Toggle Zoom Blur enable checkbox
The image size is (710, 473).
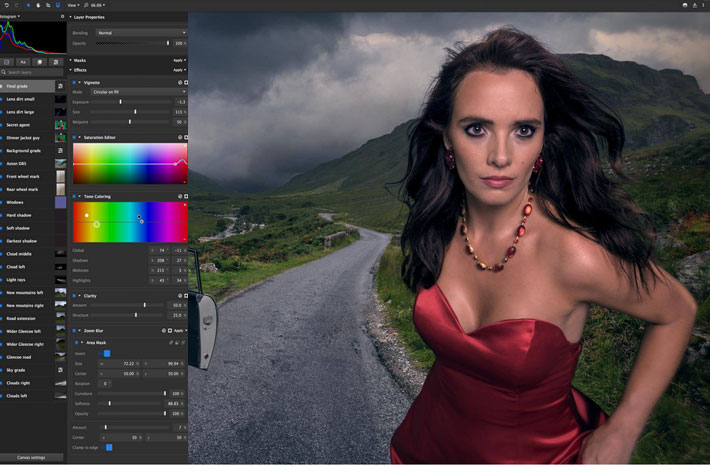pyautogui.click(x=74, y=330)
